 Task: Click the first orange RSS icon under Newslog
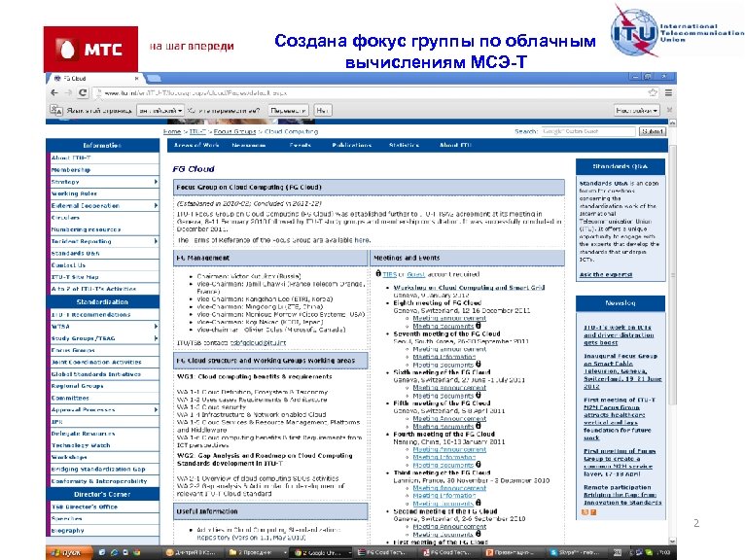585,512
